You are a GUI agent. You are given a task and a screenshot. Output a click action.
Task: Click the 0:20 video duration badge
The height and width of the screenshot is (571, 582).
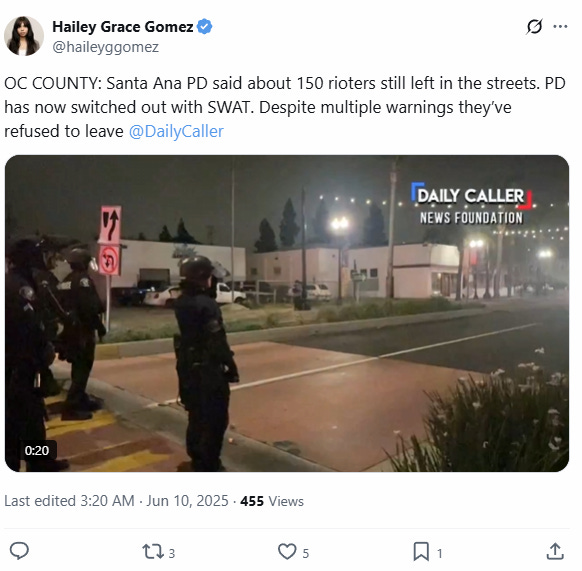click(37, 450)
